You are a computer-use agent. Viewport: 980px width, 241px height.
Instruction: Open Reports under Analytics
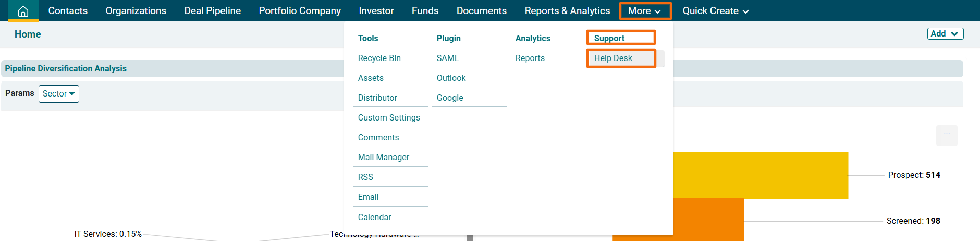(530, 58)
